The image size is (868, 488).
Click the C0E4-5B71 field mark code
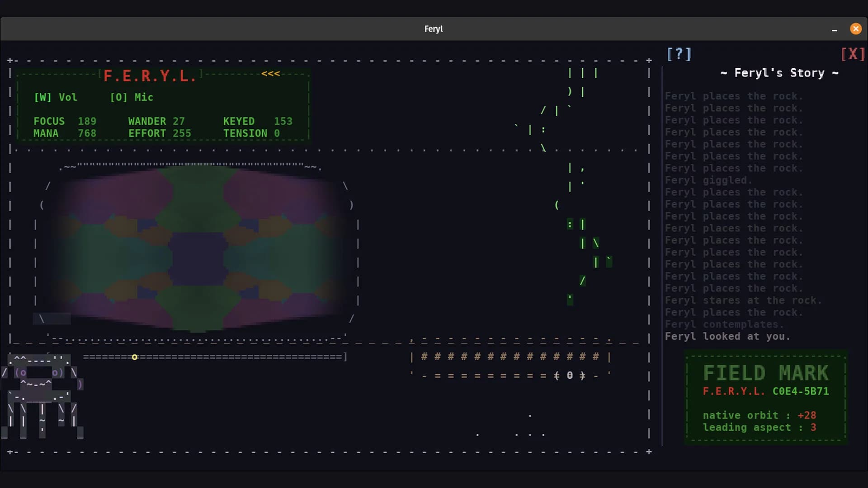[801, 391]
